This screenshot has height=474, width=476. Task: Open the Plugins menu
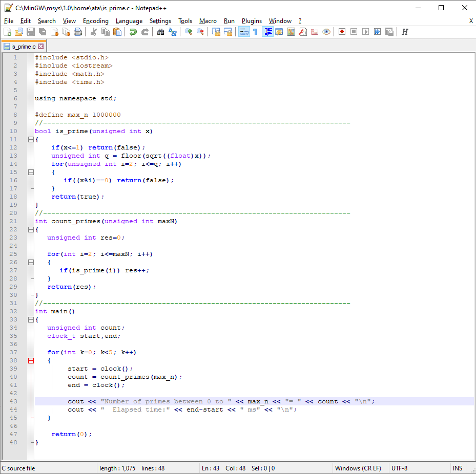click(x=252, y=21)
